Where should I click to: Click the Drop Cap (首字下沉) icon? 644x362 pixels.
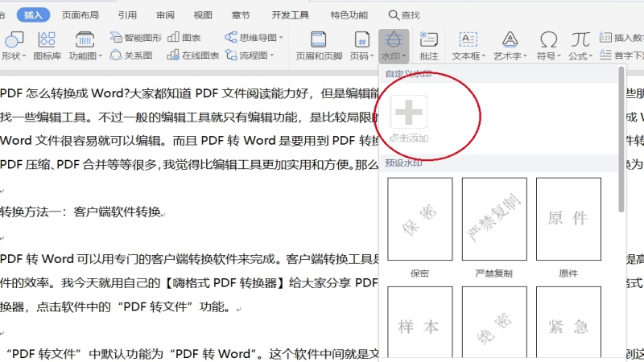(624, 56)
